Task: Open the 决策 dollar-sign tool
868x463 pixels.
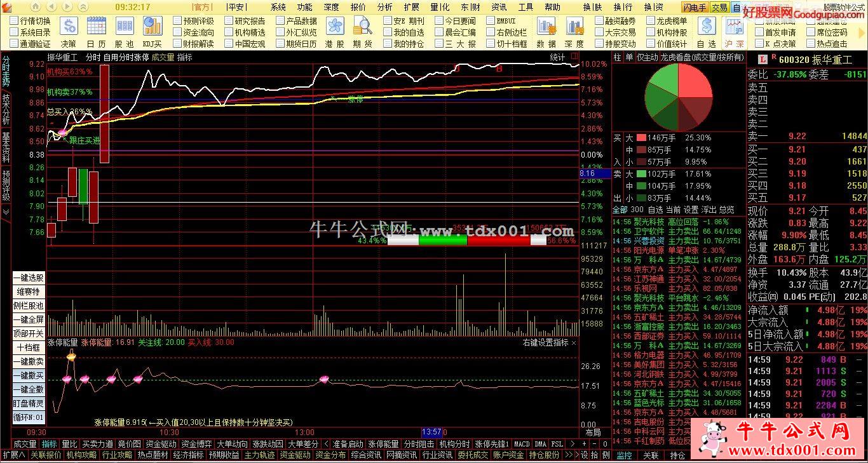Action: coord(68,26)
